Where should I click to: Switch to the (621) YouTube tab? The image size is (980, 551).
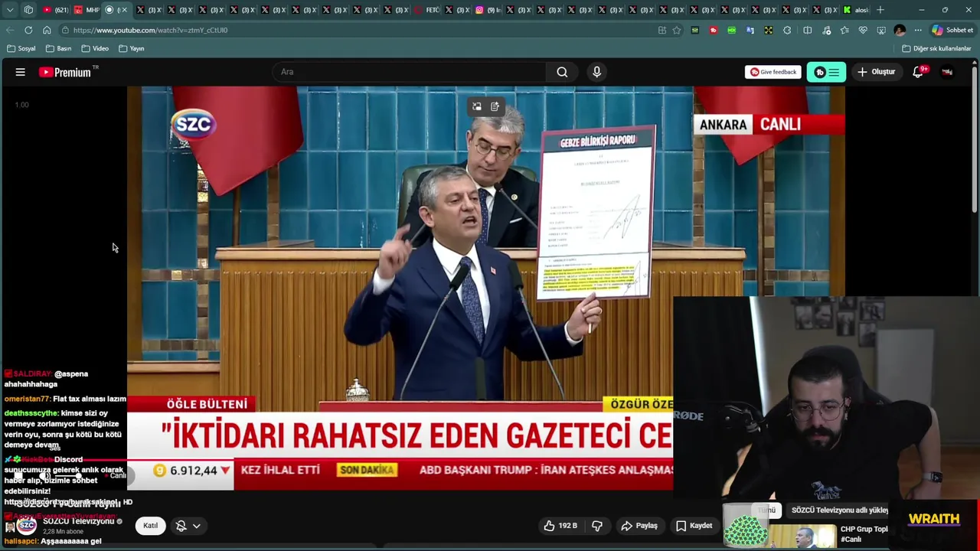[x=56, y=10]
